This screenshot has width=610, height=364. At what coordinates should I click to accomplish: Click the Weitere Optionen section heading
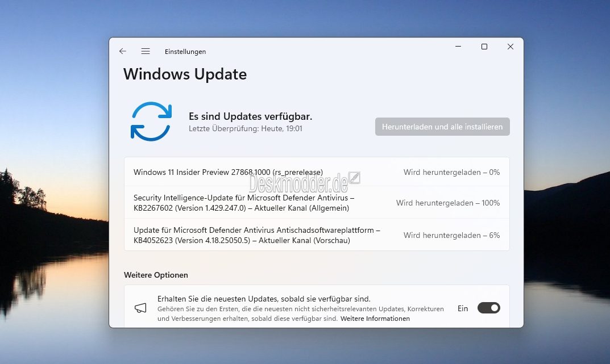coord(156,275)
